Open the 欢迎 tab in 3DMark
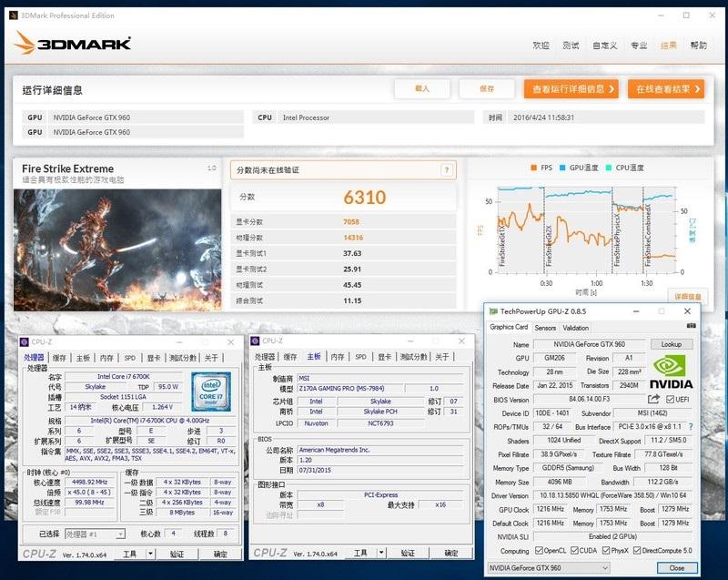Image resolution: width=728 pixels, height=580 pixels. pos(541,45)
